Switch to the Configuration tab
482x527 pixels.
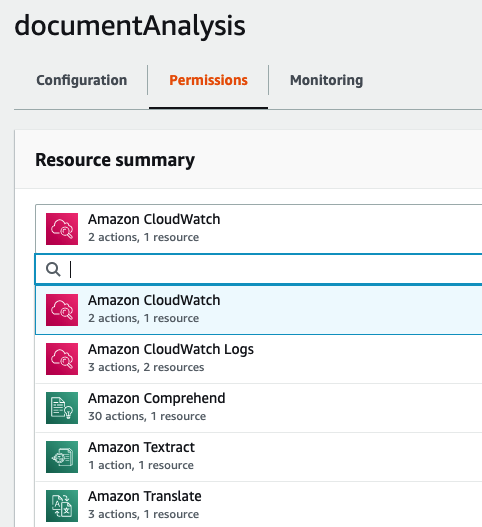81,80
